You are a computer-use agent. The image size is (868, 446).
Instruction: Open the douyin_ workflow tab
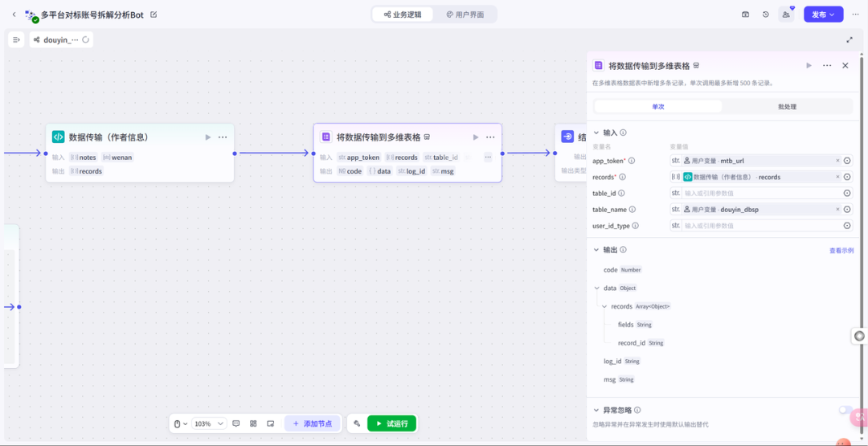(x=61, y=40)
